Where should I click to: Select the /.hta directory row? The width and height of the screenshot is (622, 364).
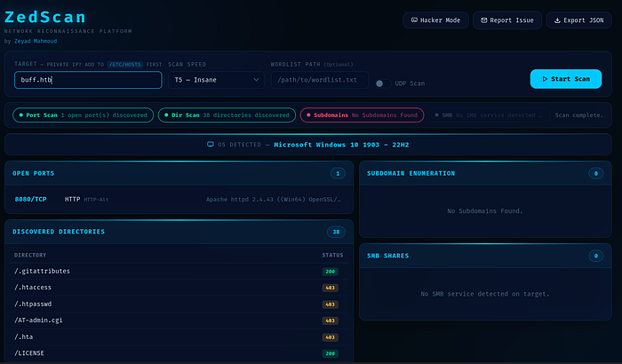click(179, 337)
